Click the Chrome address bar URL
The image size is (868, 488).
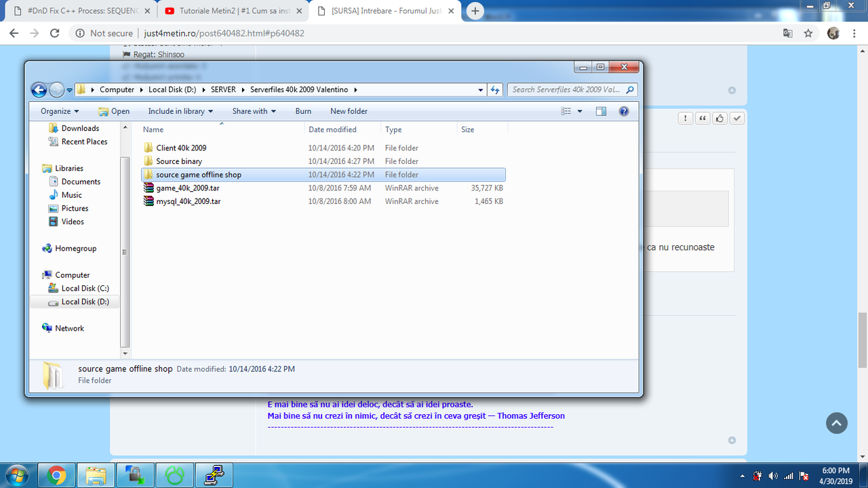coord(224,33)
